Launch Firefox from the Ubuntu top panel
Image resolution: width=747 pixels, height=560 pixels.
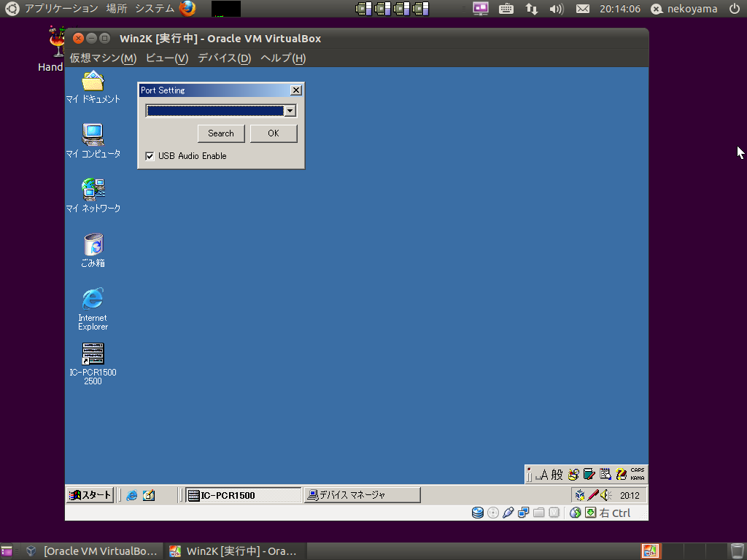[x=187, y=9]
